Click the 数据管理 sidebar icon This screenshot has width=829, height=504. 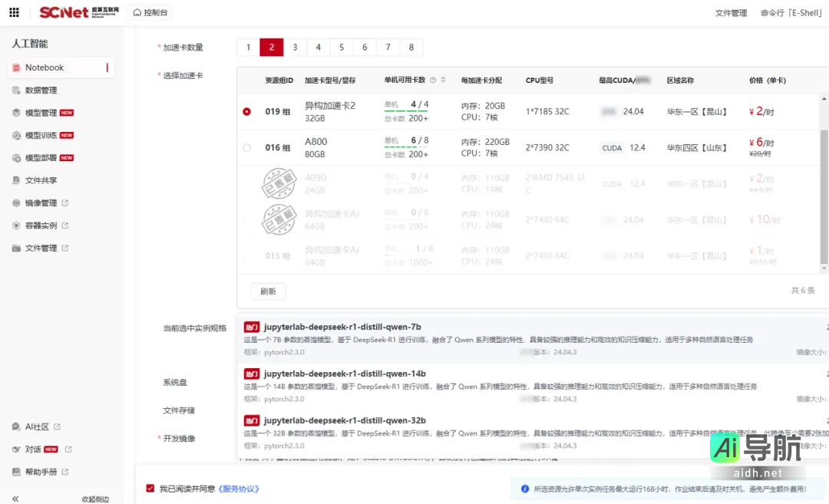tap(16, 91)
